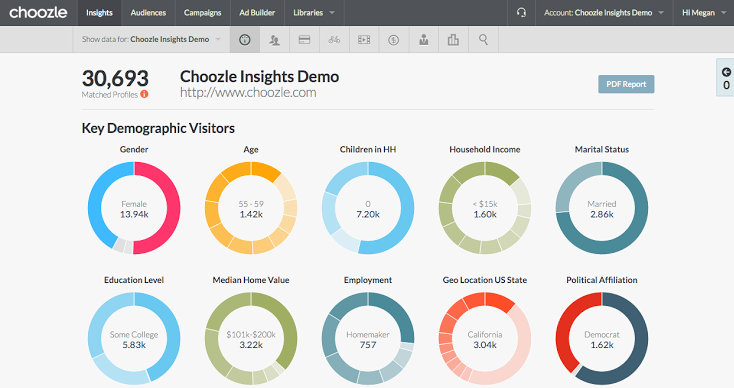Click the California 3.04k value
This screenshot has width=734, height=388.
click(x=485, y=340)
